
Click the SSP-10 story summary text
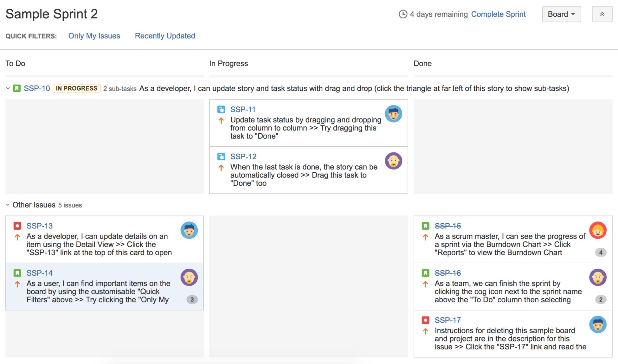point(354,88)
